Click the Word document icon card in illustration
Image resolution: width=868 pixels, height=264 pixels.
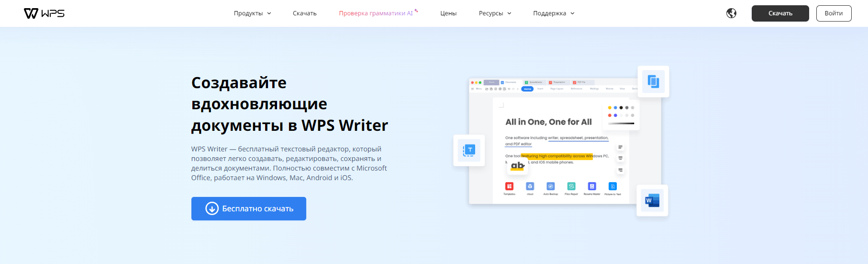[652, 200]
